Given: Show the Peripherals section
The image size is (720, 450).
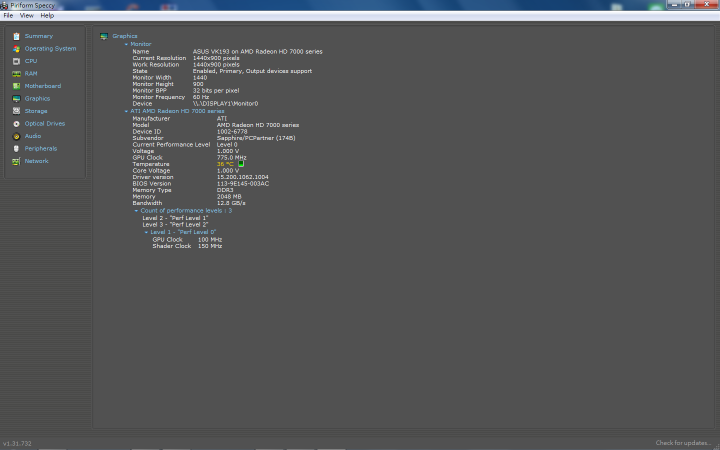Looking at the screenshot, I should pos(41,148).
